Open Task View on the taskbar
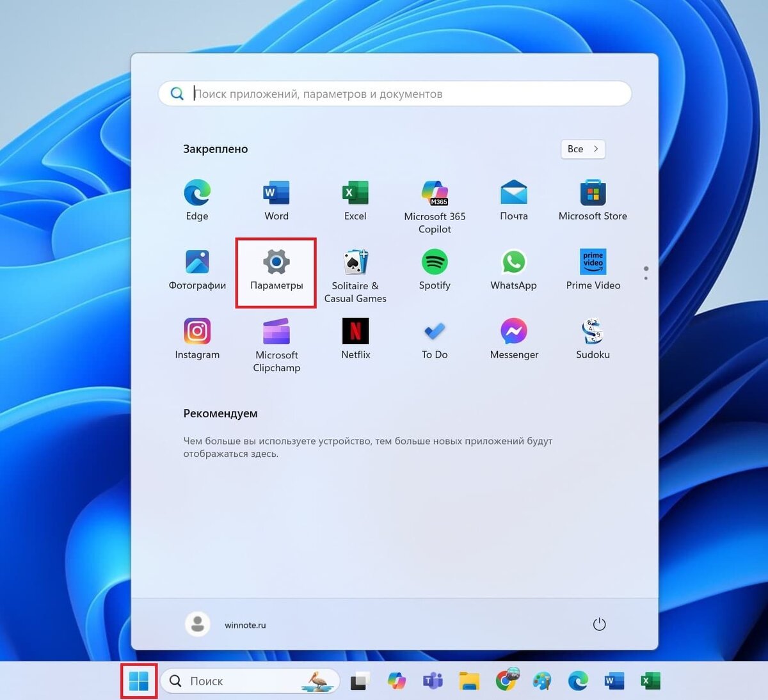The width and height of the screenshot is (768, 700). (360, 681)
